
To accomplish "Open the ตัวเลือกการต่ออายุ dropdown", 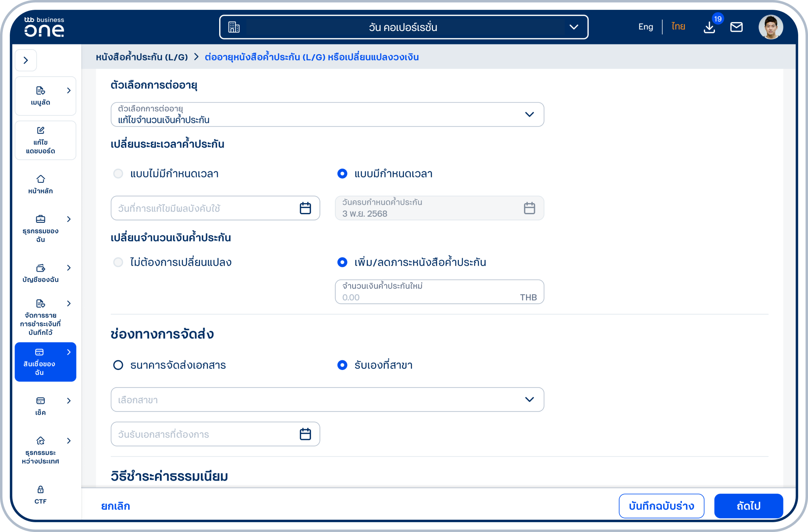I will pyautogui.click(x=327, y=115).
